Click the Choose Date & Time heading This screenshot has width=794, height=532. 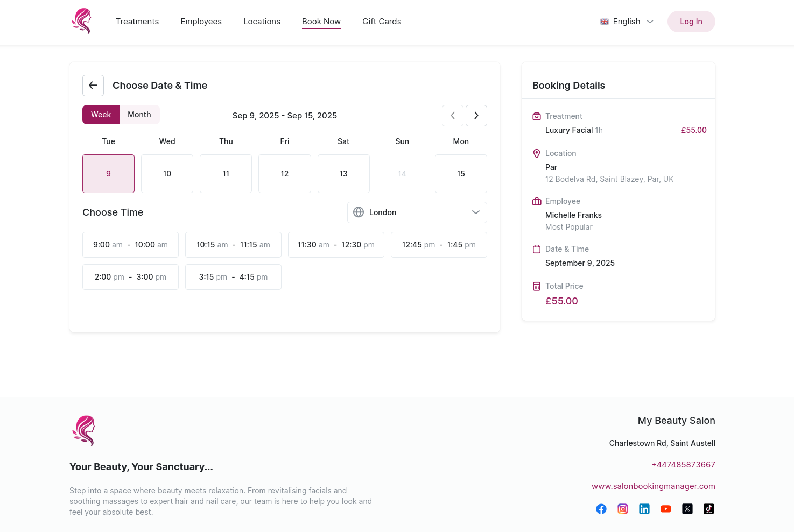tap(160, 86)
